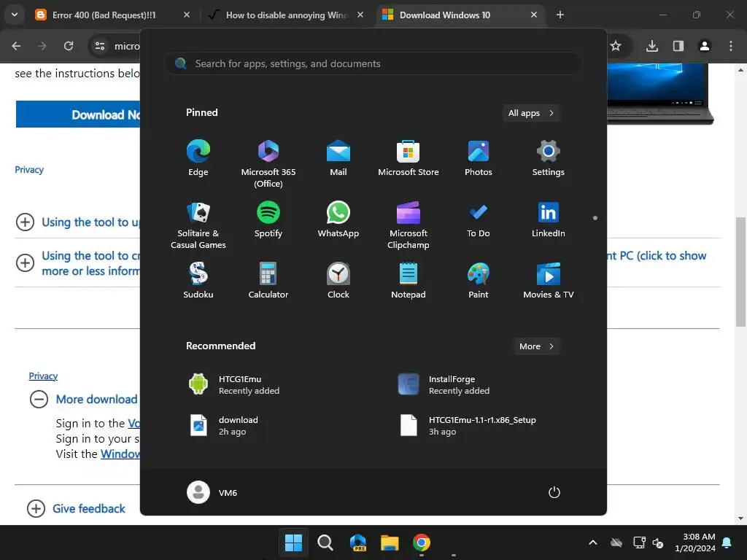This screenshot has height=560, width=747.
Task: Open Settings from pinned apps
Action: point(549,158)
